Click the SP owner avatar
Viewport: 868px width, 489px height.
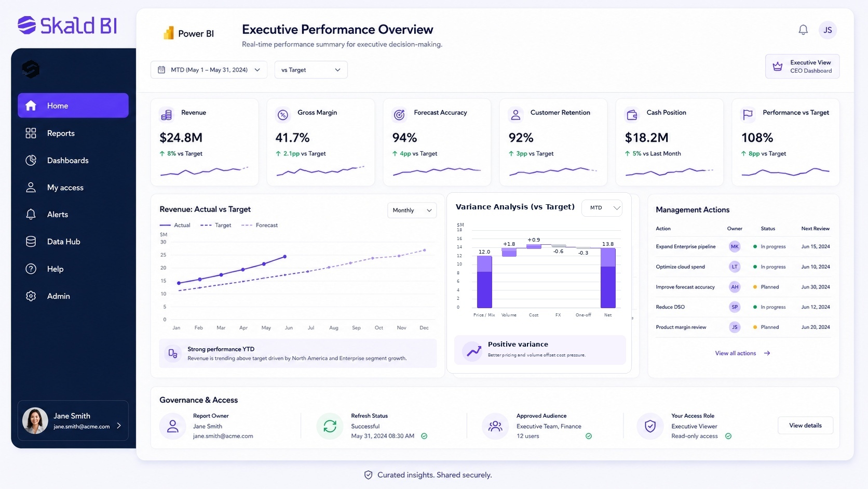click(x=735, y=307)
